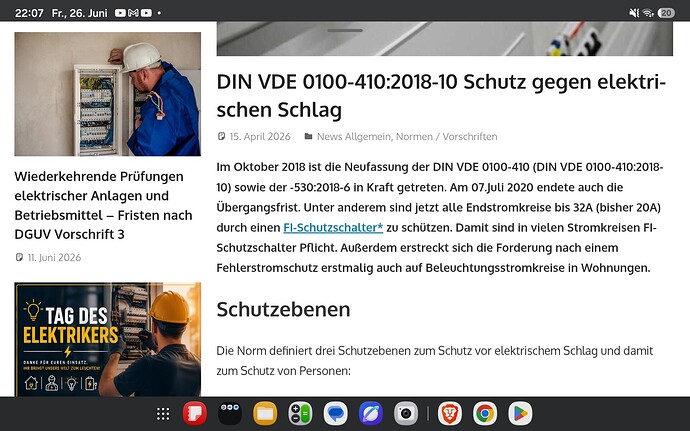Open the Google Messages app

tap(335, 414)
